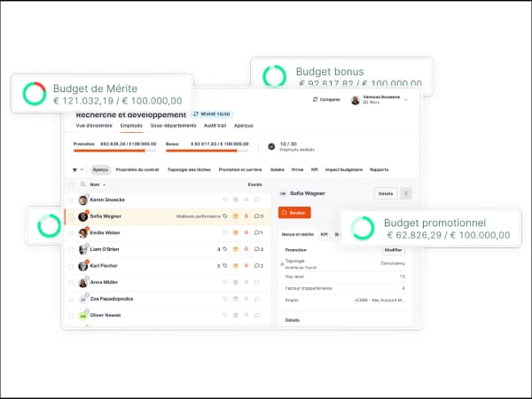532x399 pixels.
Task: Tick the select-all checkbox in table header
Action: (x=71, y=185)
